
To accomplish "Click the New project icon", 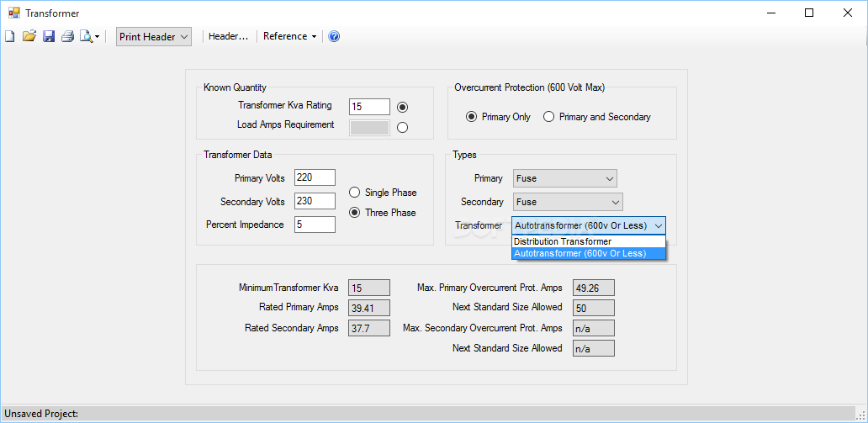I will pyautogui.click(x=9, y=36).
